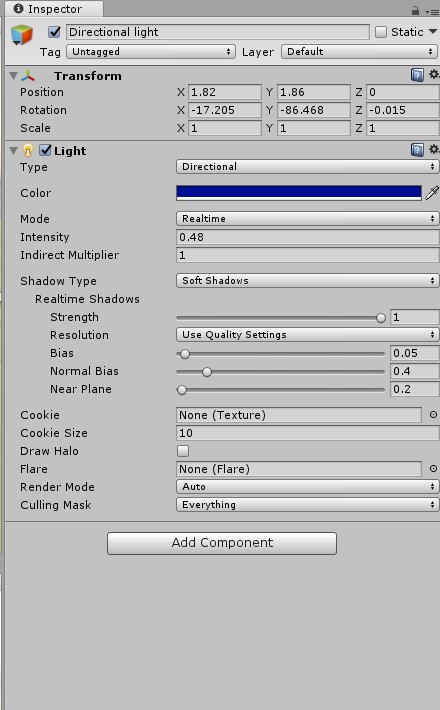The width and height of the screenshot is (440, 710).
Task: Pick color with the eyedropper icon
Action: pyautogui.click(x=432, y=193)
